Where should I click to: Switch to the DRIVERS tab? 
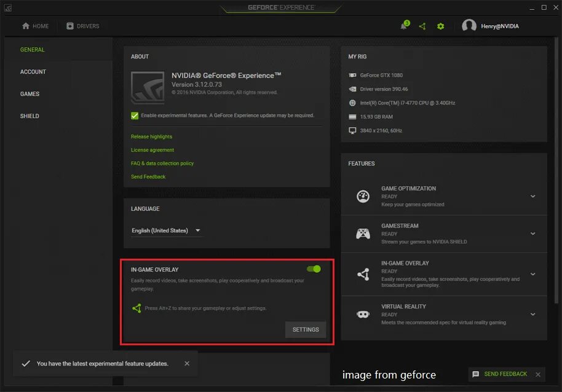(x=83, y=26)
